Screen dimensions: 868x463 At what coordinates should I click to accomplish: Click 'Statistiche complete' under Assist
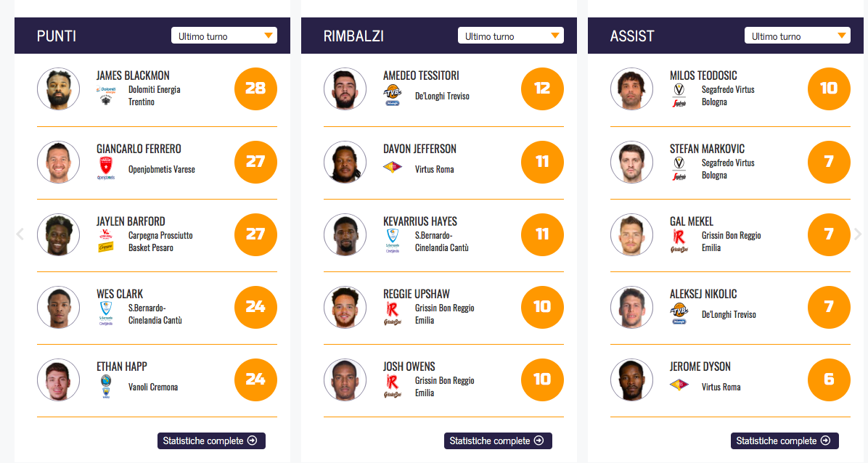click(785, 441)
